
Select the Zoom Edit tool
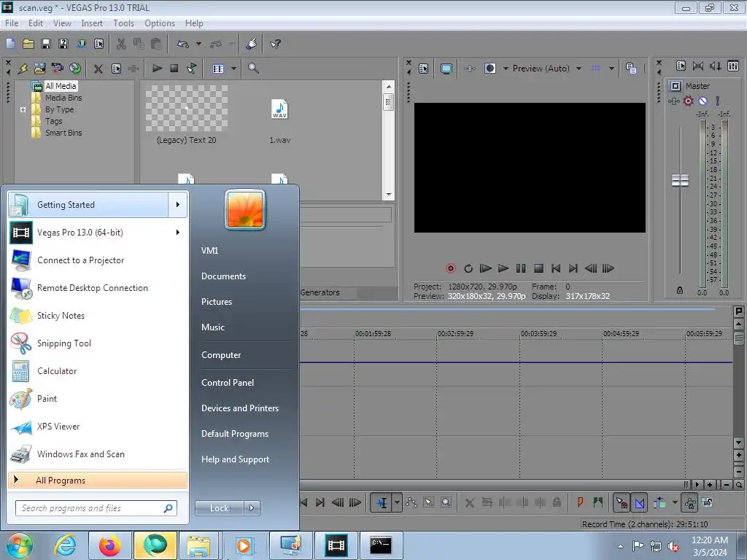point(446,502)
